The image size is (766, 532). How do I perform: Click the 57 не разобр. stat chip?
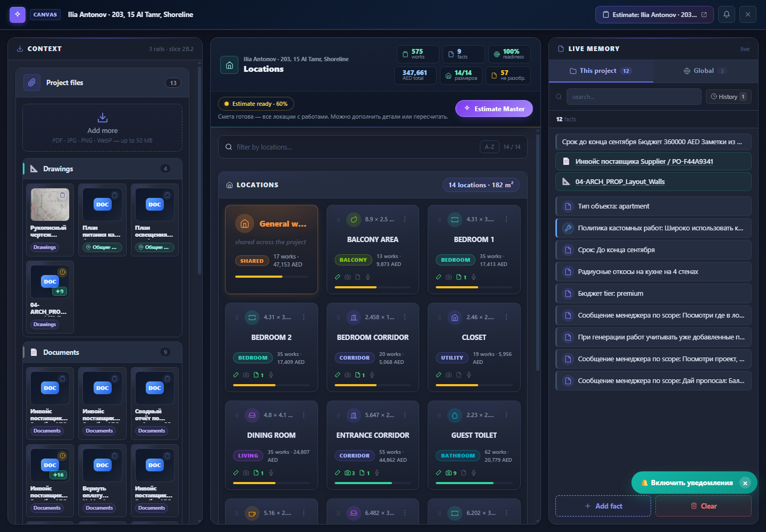click(507, 75)
